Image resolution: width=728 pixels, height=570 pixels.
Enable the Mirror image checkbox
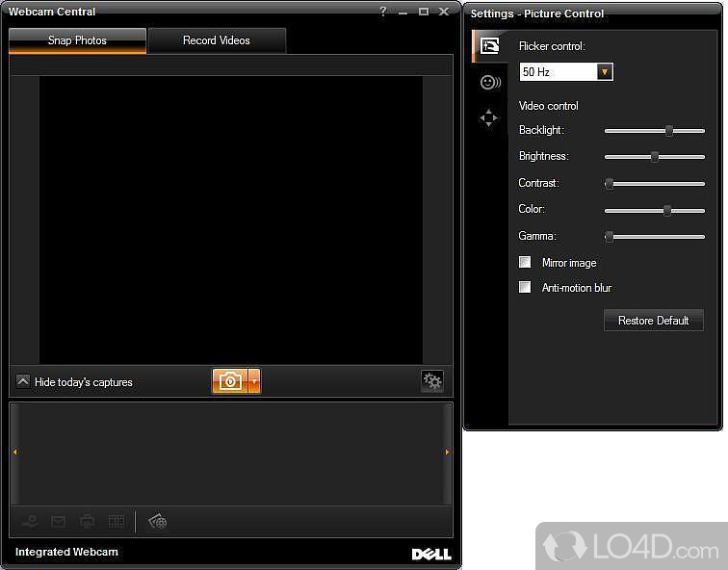coord(525,262)
